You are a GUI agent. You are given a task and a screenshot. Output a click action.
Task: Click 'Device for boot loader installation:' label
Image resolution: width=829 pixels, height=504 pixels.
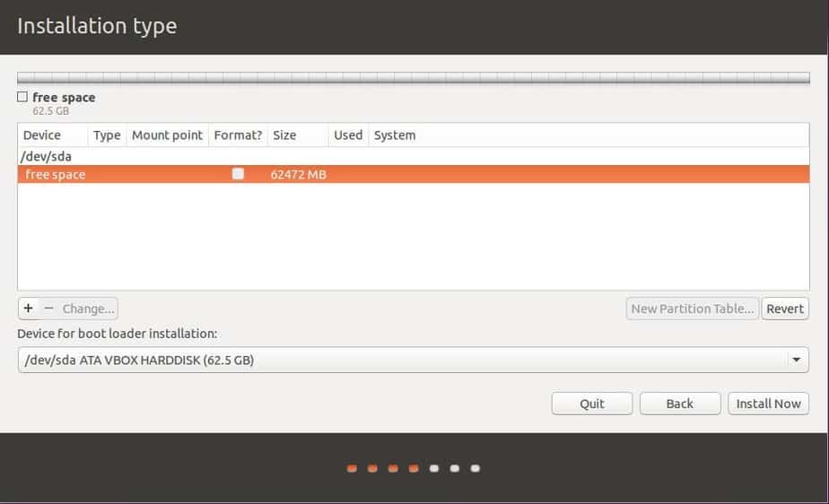(118, 334)
